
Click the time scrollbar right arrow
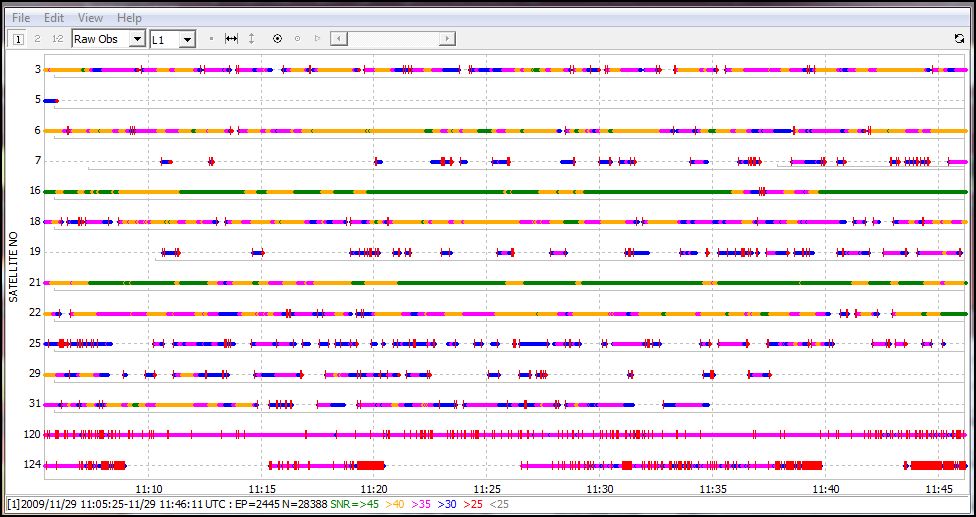click(447, 39)
